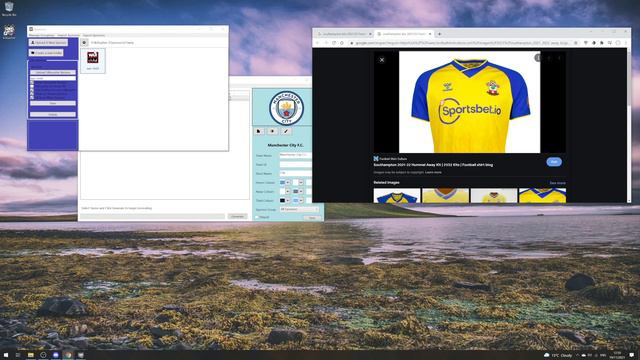Open a new tab in Chrome

(x=440, y=34)
